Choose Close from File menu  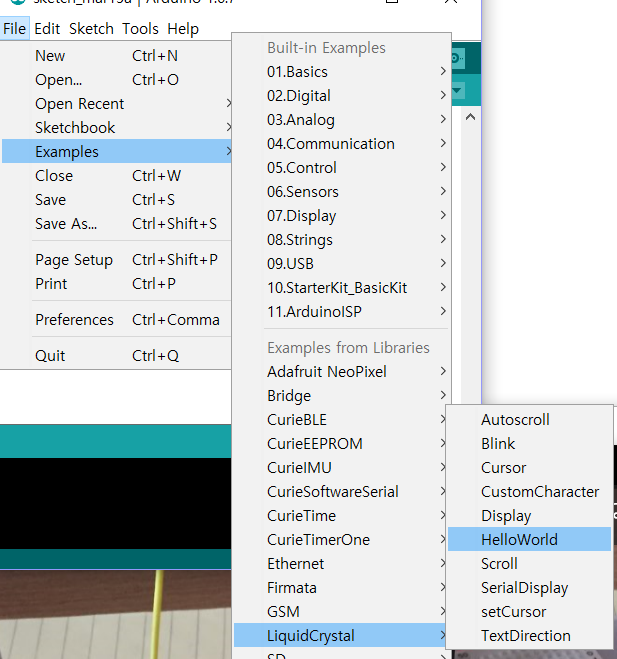[x=116, y=175]
